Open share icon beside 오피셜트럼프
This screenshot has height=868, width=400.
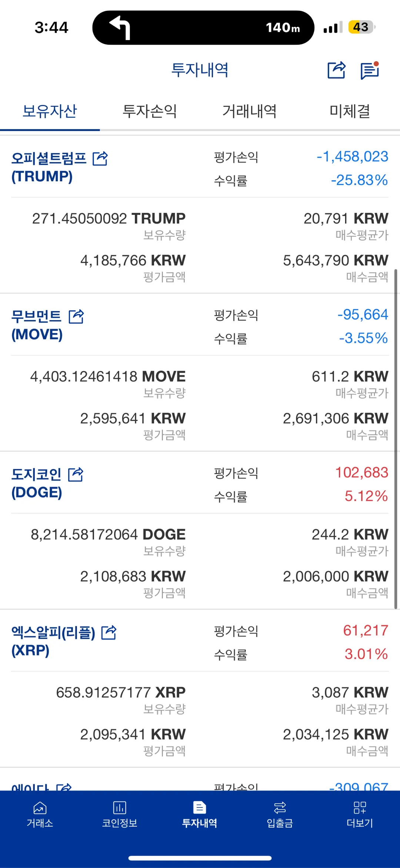tap(100, 159)
